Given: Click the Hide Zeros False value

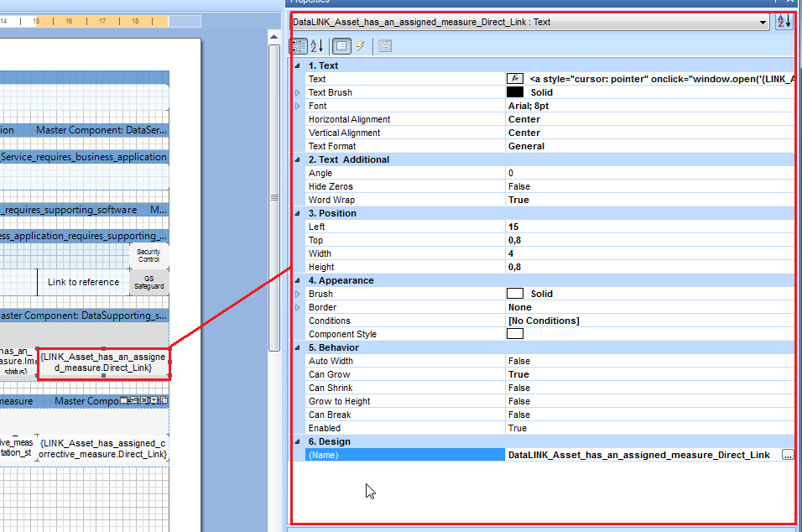Looking at the screenshot, I should click(519, 186).
